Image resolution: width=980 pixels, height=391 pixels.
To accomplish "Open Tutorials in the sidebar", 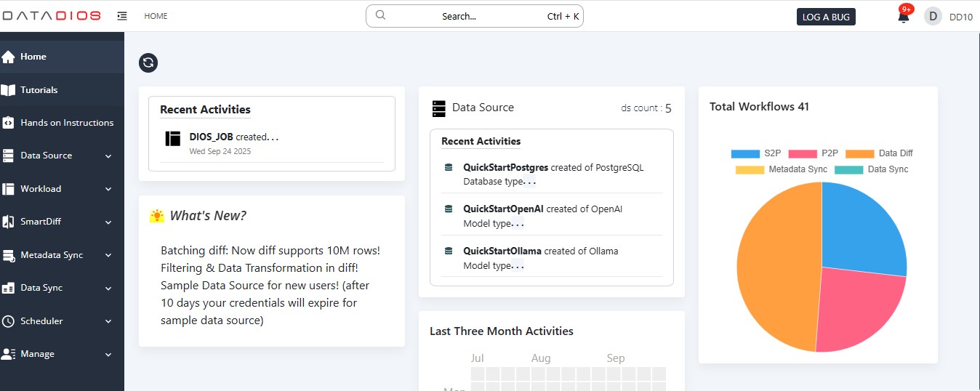I will point(62,90).
